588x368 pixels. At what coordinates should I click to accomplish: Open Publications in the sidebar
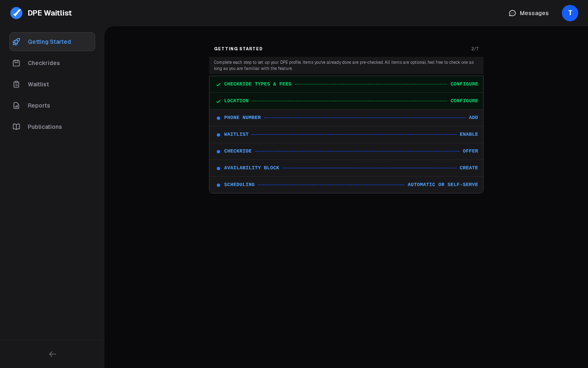click(52, 127)
